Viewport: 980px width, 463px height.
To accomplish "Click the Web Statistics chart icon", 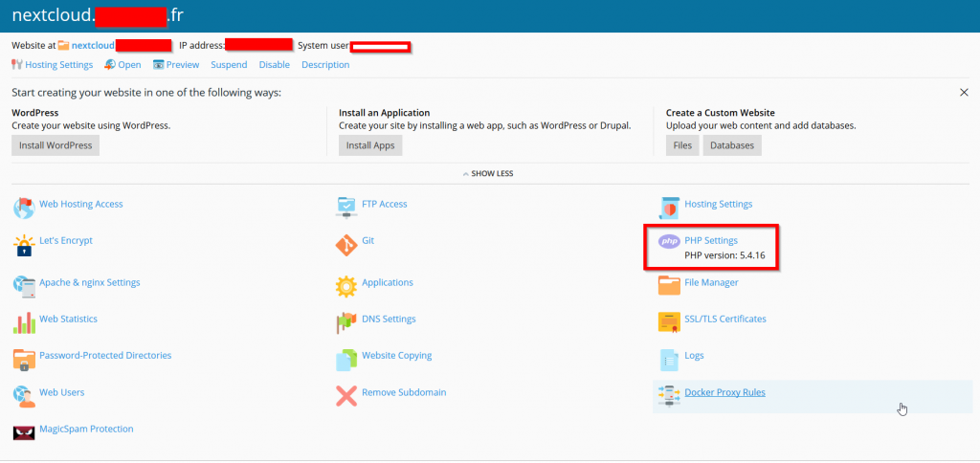I will pos(24,322).
